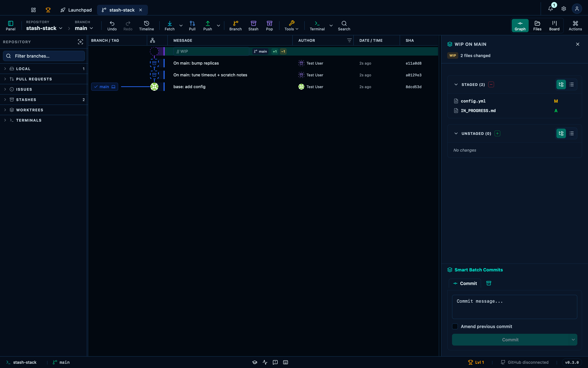588x368 pixels.
Task: Switch Unstaged files to list view
Action: coord(571,133)
